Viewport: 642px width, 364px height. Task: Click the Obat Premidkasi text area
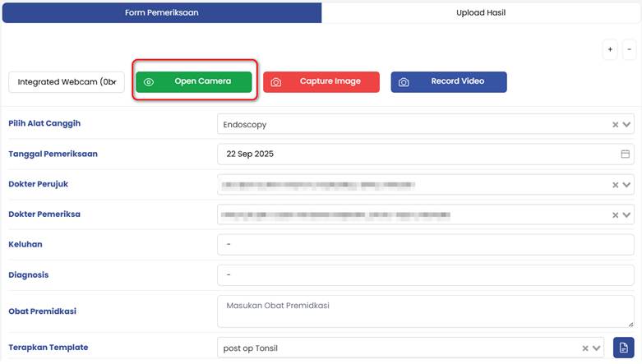[x=425, y=311]
